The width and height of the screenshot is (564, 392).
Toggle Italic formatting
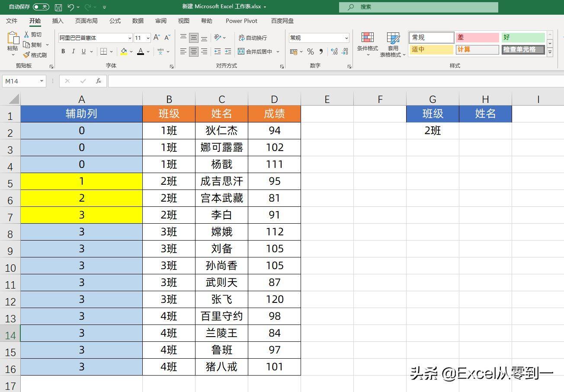[x=74, y=51]
